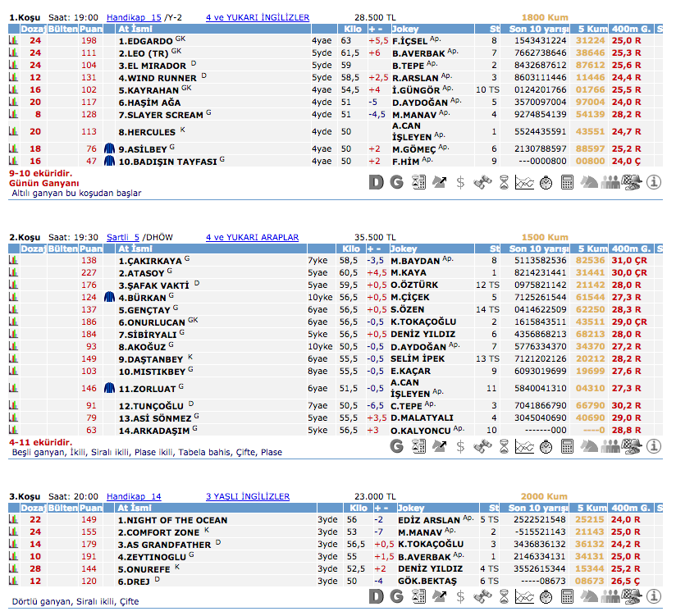Viewport: 676px width, 616px height.
Task: Click the 4 ve YUKARI ARAPLAR link
Action: point(252,237)
